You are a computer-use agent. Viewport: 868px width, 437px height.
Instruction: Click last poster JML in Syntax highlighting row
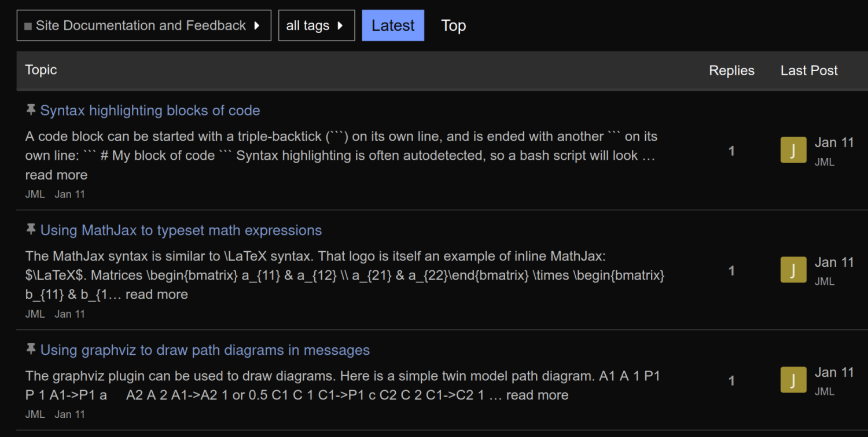pyautogui.click(x=825, y=162)
